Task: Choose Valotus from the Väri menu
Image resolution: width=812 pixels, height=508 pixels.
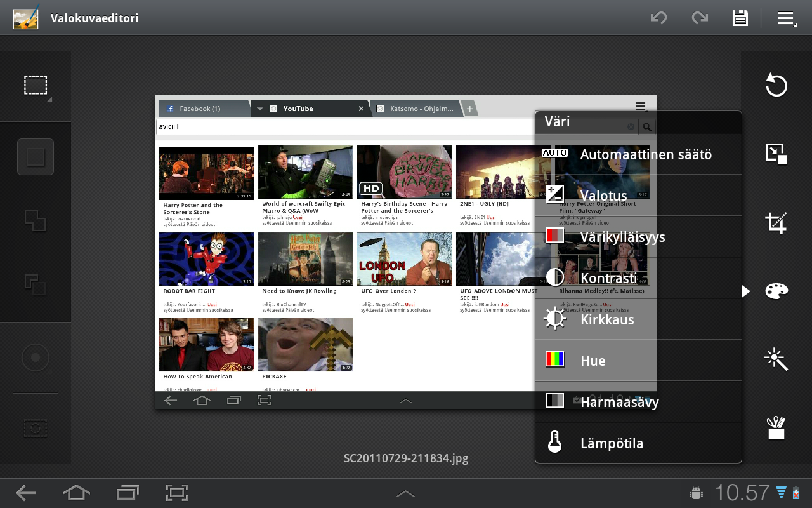Action: click(638, 196)
